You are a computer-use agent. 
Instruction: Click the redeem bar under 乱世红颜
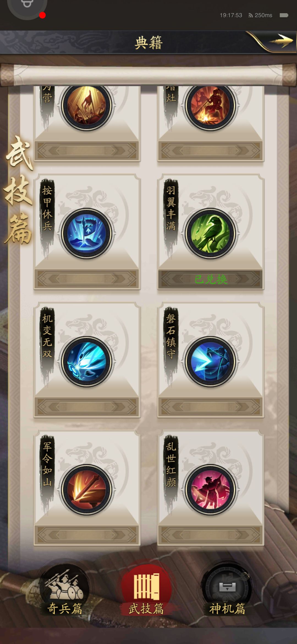(211, 535)
